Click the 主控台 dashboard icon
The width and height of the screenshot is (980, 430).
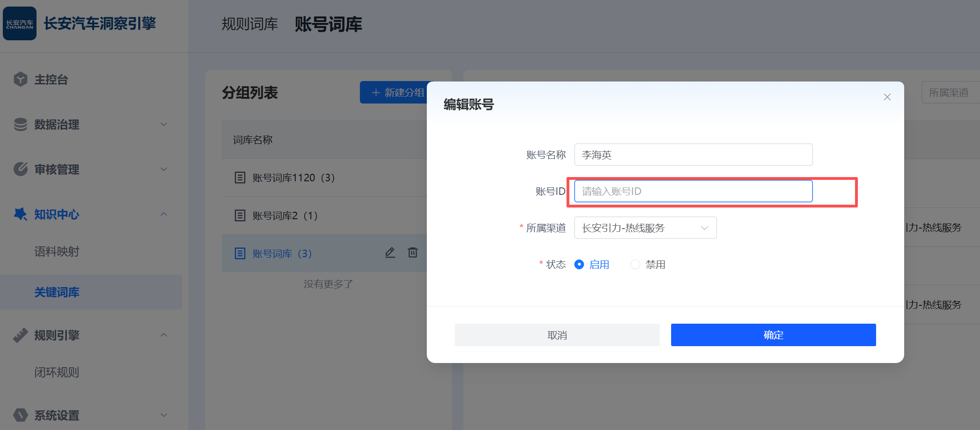click(x=21, y=80)
